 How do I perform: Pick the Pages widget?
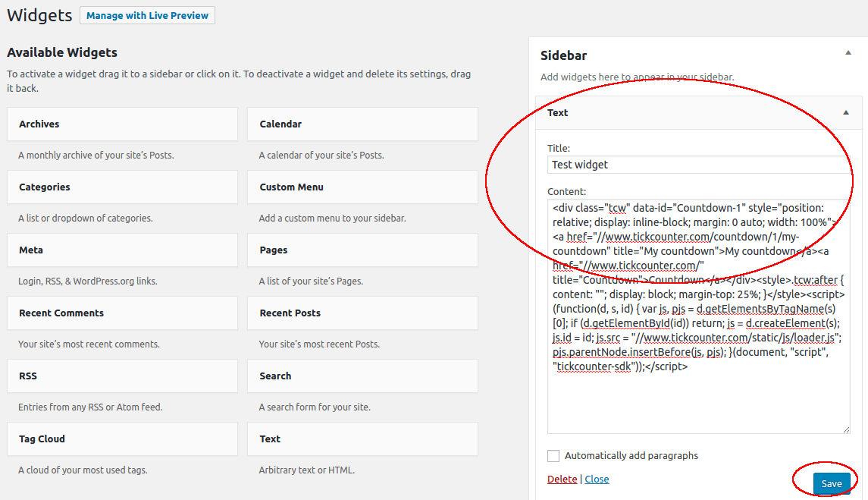[x=362, y=250]
